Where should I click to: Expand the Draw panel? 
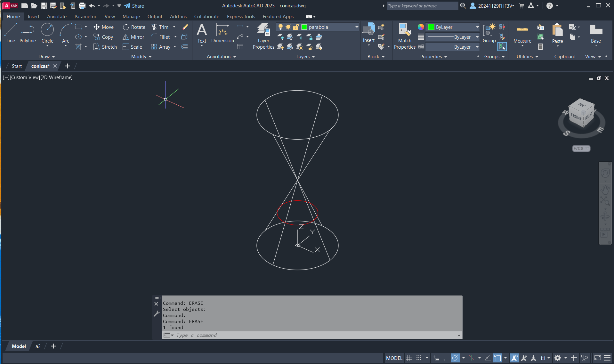tap(46, 57)
